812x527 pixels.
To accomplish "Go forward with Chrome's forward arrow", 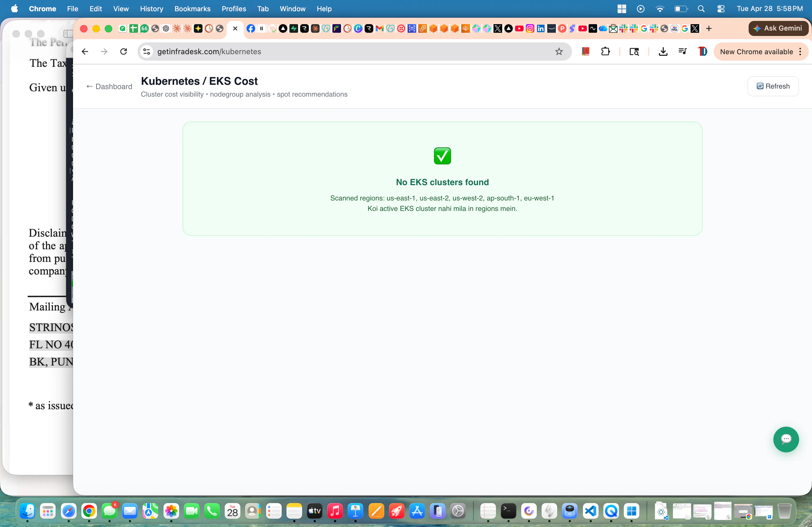I will click(104, 52).
